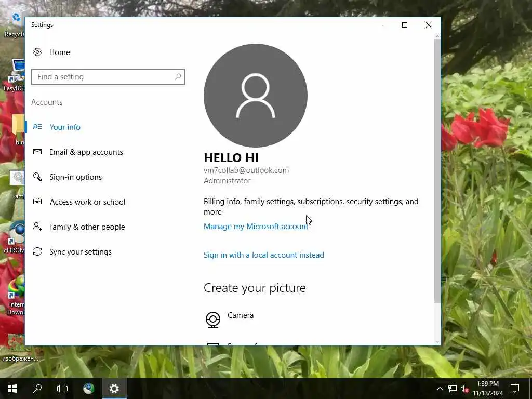Open taskbar Search magnifier

(x=37, y=389)
